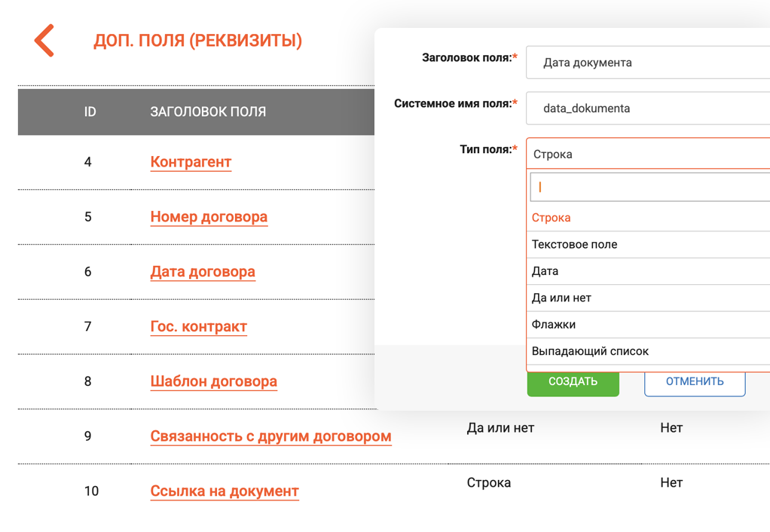Select the Строка option in the list
This screenshot has width=770, height=532.
pos(648,218)
